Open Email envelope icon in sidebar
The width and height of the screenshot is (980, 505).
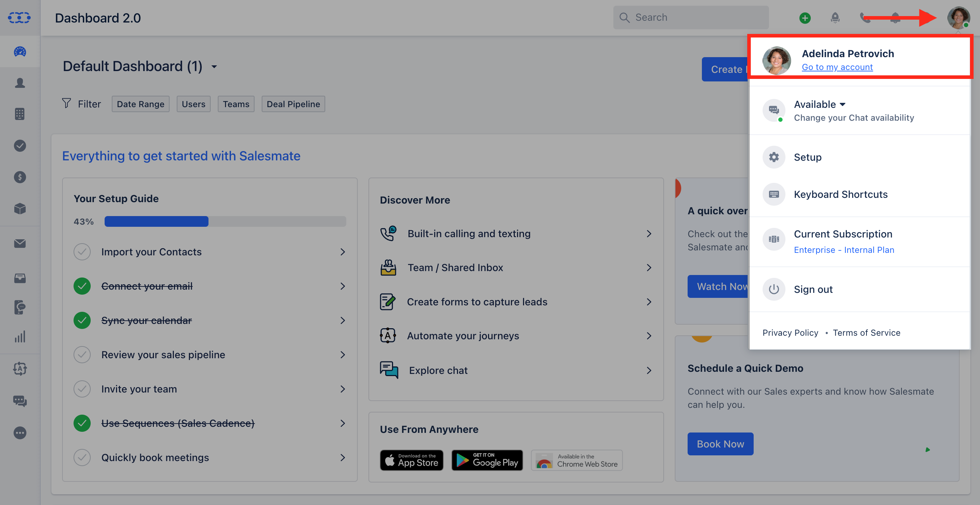pyautogui.click(x=20, y=243)
